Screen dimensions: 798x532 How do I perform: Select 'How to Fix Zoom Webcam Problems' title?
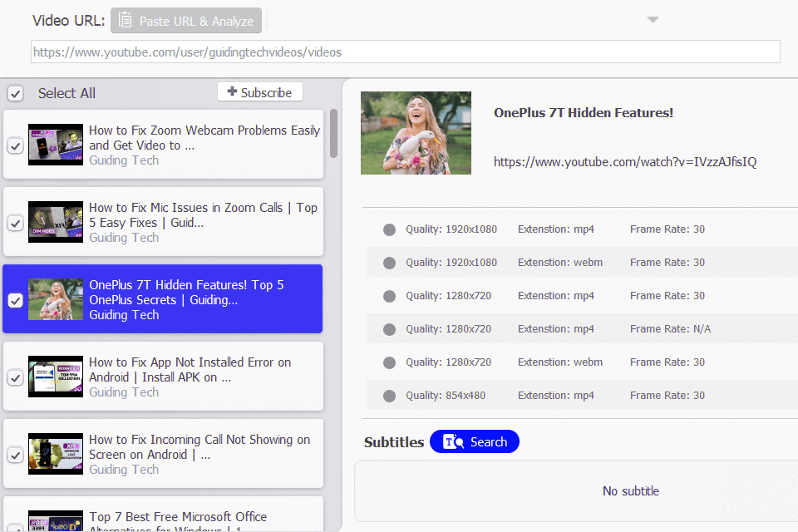(204, 138)
